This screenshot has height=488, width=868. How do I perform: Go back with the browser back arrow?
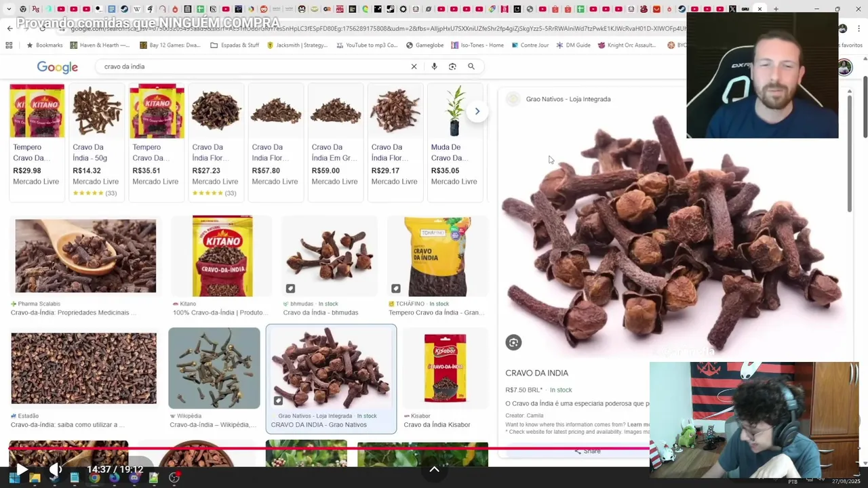9,28
